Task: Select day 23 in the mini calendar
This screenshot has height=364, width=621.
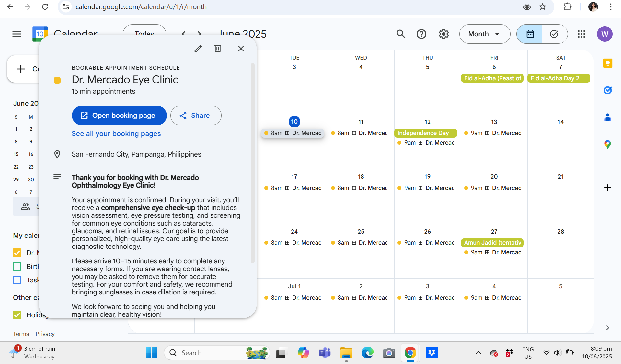Action: (31, 167)
